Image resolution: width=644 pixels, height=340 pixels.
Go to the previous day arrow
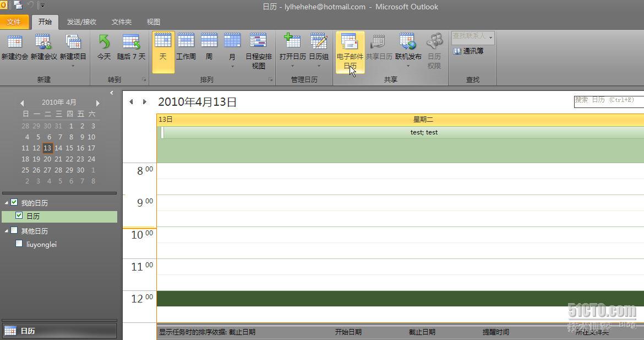(x=132, y=101)
